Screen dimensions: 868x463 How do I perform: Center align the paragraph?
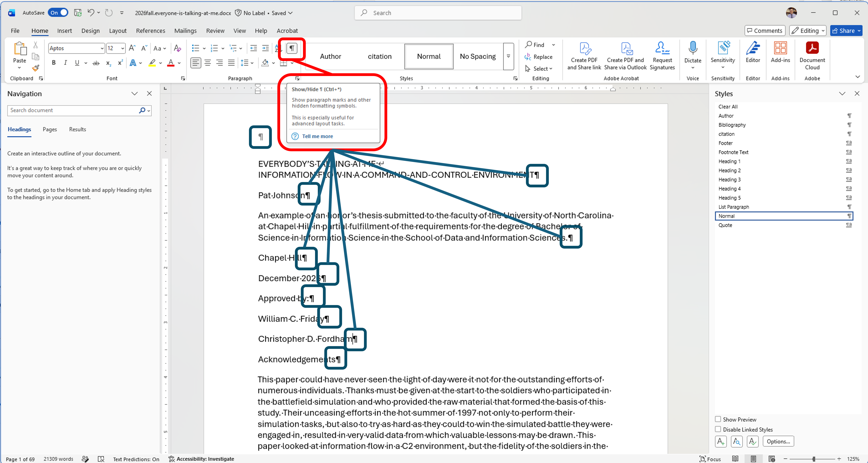tap(208, 63)
